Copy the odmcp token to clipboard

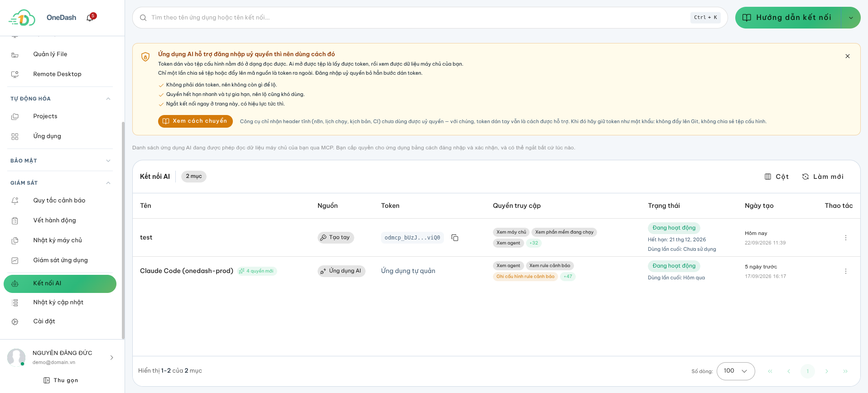455,238
